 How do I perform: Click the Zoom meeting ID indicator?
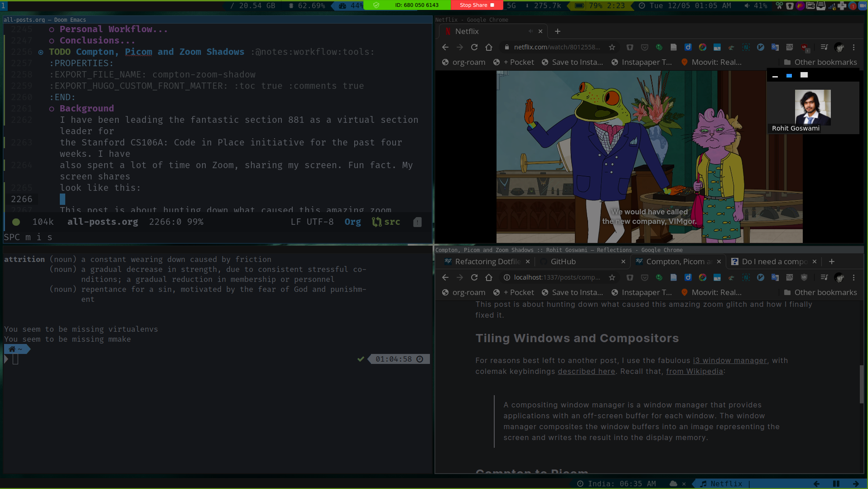[x=416, y=5]
